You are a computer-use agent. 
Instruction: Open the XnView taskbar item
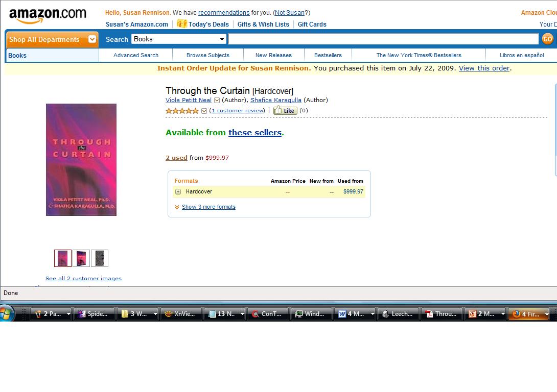181,313
